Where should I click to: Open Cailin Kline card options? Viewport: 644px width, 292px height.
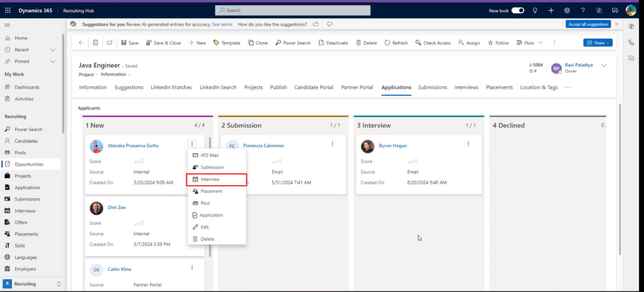[x=192, y=268]
